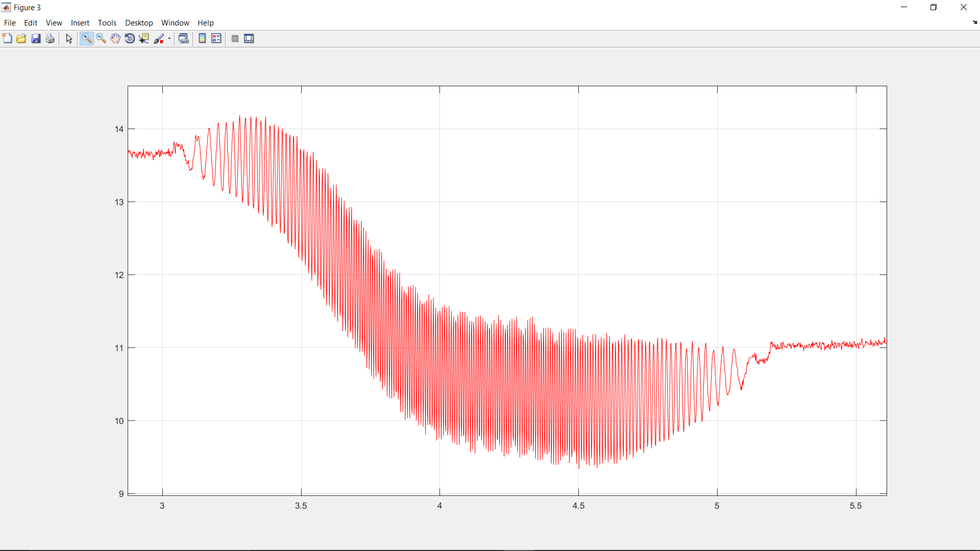Screen dimensions: 980x551
Task: Click the dock figure arrow at the menu bar's right end
Action: click(975, 22)
